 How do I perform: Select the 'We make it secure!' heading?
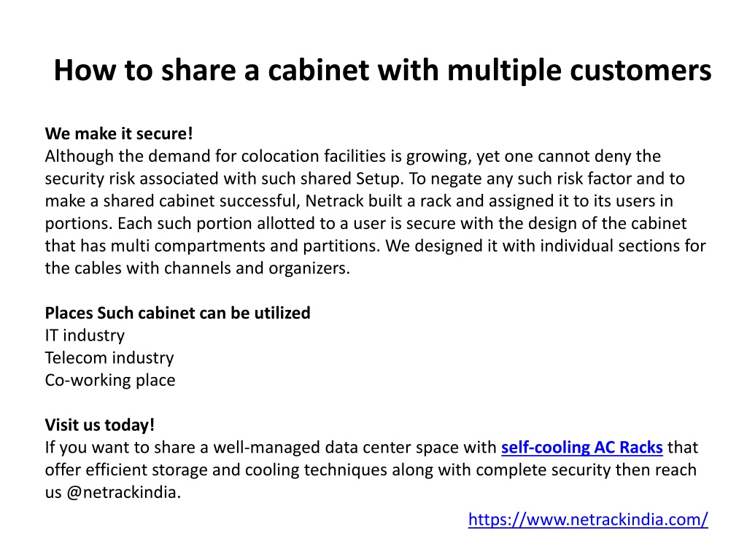[x=119, y=134]
